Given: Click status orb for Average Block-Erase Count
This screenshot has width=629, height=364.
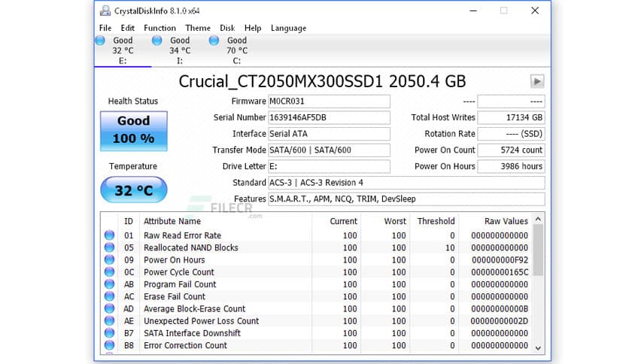Looking at the screenshot, I should click(x=109, y=308).
